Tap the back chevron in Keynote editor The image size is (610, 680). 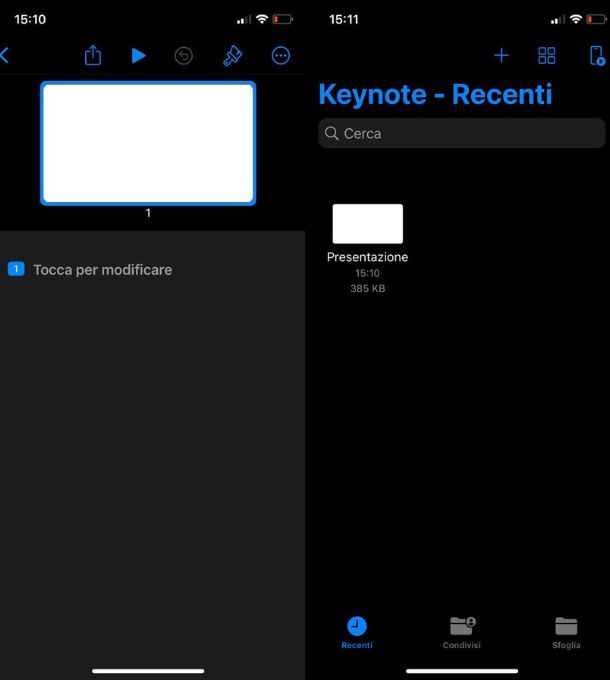pyautogui.click(x=5, y=56)
